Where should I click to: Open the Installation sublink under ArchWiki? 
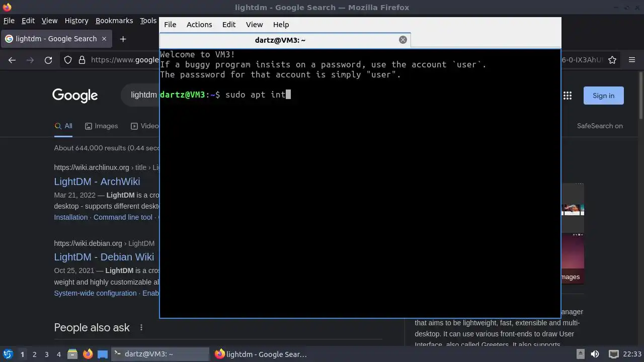pos(71,217)
